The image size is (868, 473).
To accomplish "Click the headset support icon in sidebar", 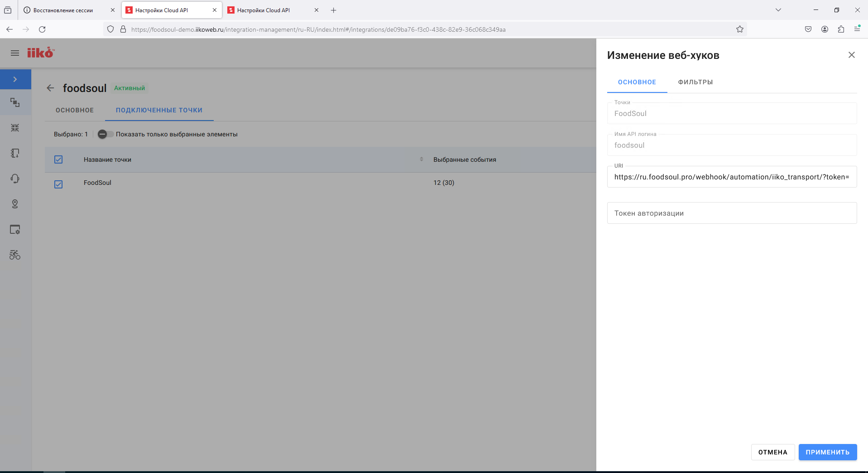I will 15,179.
